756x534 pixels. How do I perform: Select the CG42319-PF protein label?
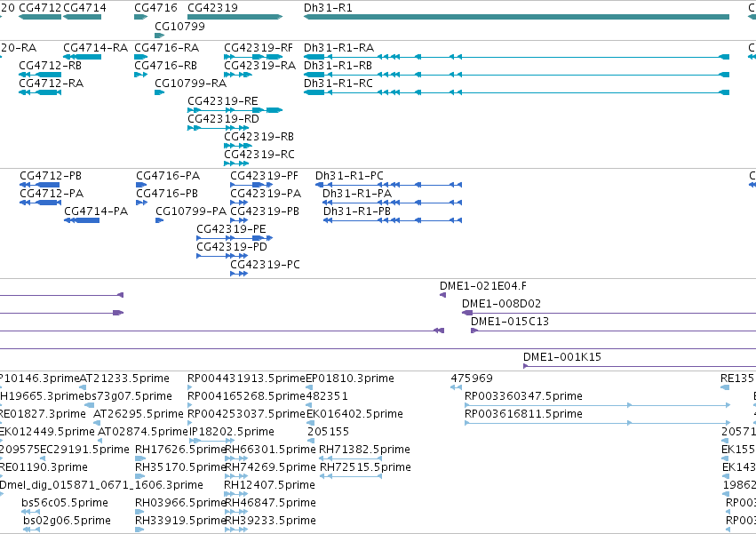(264, 176)
